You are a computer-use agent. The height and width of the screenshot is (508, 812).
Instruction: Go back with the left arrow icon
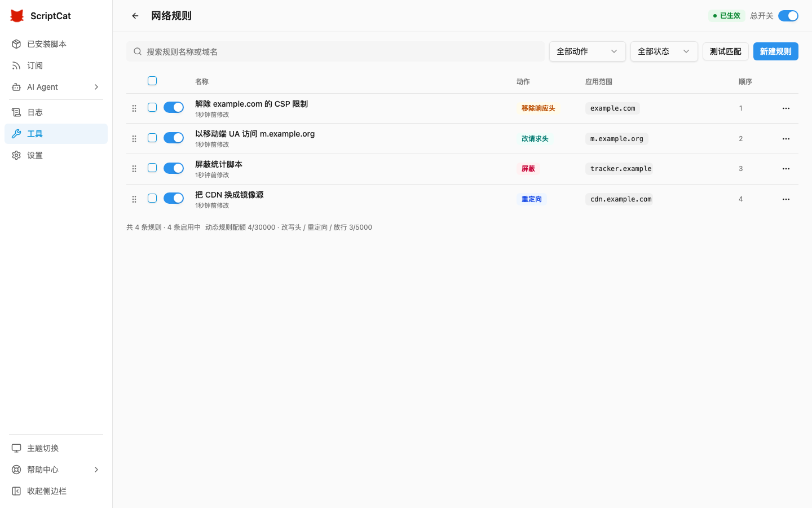tap(135, 16)
